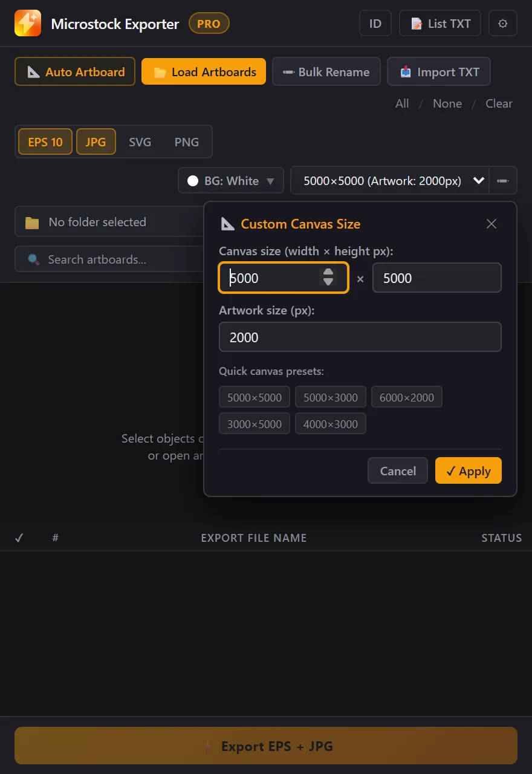Open Bulk Rename
The width and height of the screenshot is (532, 774).
(x=326, y=72)
